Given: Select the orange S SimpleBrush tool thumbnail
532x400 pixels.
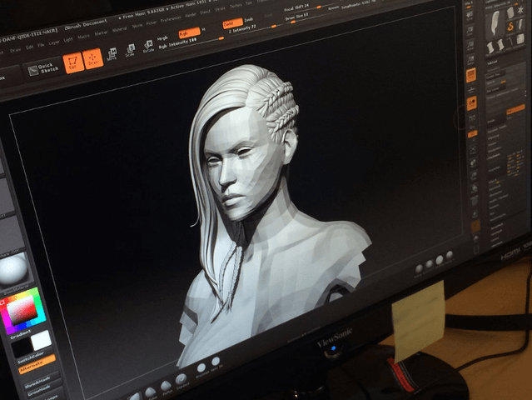Looking at the screenshot, I should pos(510,26).
